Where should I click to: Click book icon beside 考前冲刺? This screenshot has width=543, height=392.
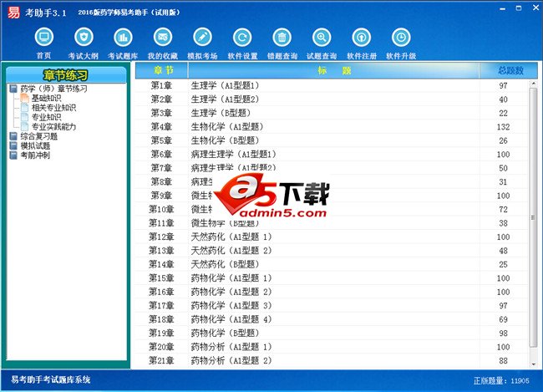tap(13, 155)
